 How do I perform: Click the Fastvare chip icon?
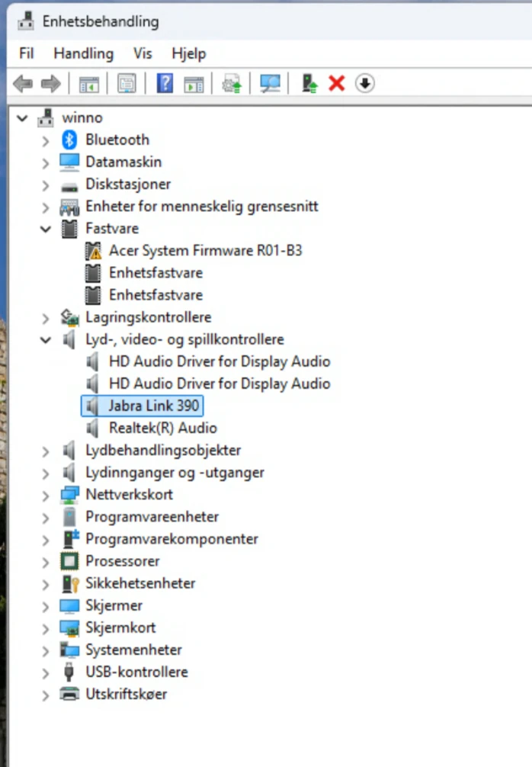(69, 229)
